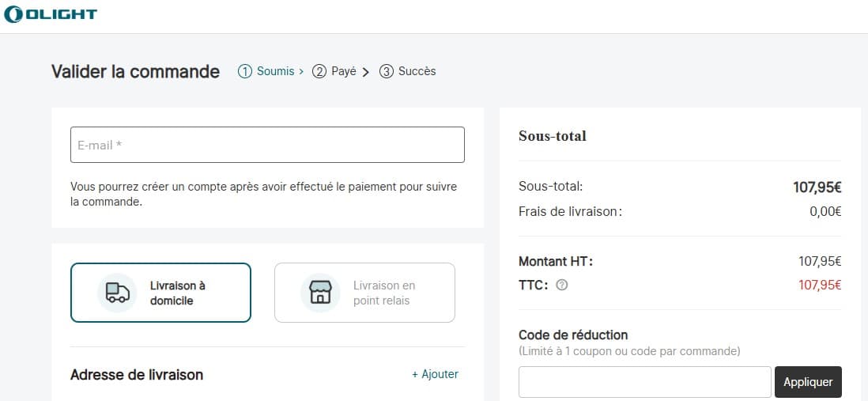Click the TTC help question mark icon
Screen dimensions: 868x401
click(x=561, y=285)
